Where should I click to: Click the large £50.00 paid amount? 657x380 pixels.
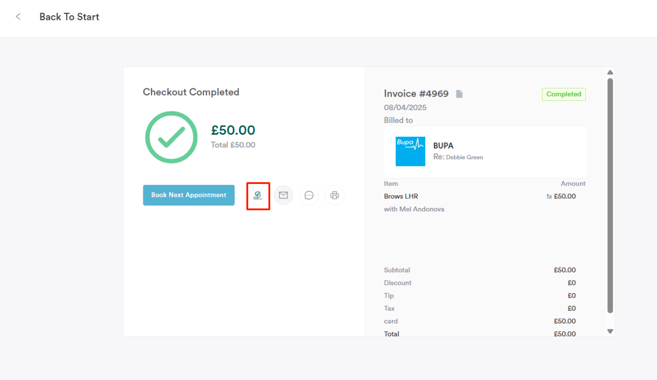(x=233, y=130)
